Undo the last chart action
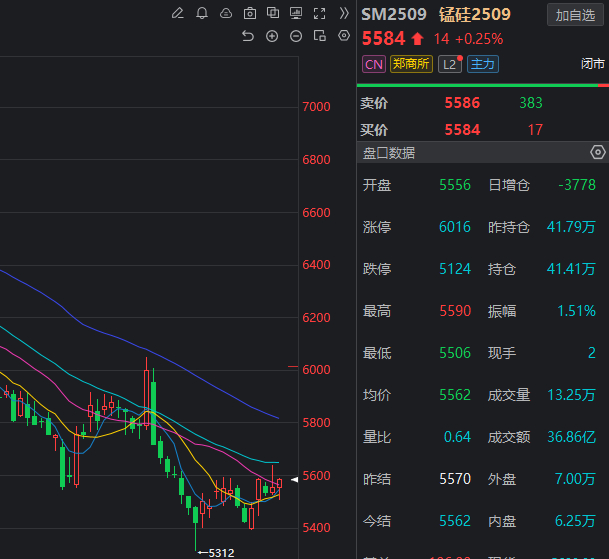 248,36
